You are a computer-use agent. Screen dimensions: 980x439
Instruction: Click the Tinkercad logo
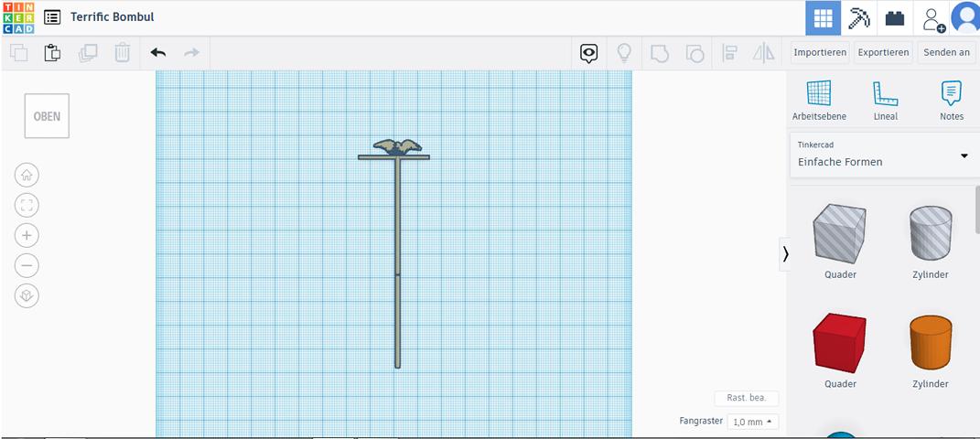pyautogui.click(x=17, y=17)
